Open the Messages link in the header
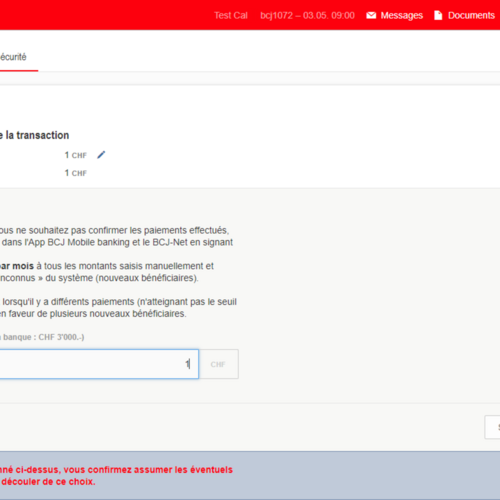Image resolution: width=500 pixels, height=500 pixels. pyautogui.click(x=401, y=15)
